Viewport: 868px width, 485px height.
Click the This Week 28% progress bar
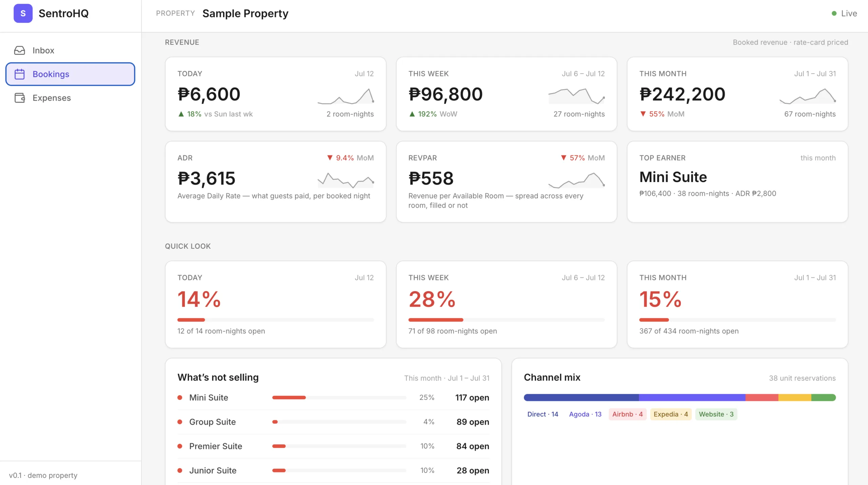[506, 320]
